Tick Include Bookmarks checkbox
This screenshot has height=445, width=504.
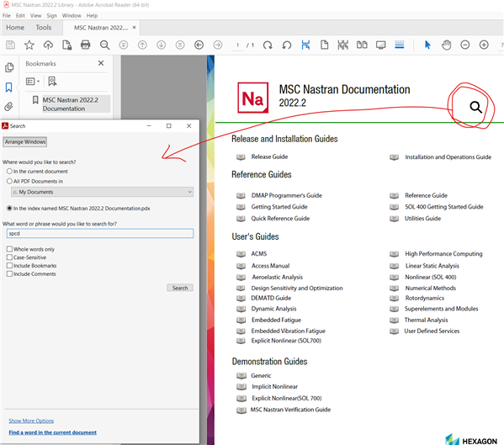[x=9, y=265]
